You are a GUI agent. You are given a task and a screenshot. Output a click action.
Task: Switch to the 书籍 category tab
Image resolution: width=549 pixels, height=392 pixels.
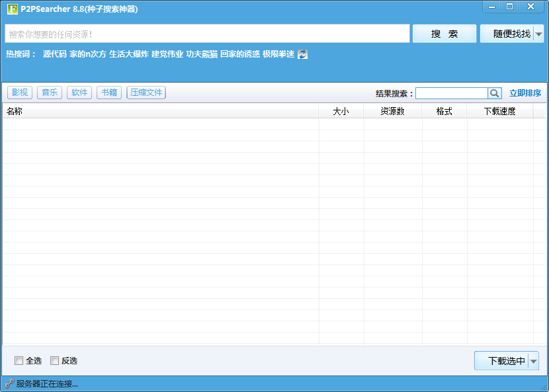pyautogui.click(x=108, y=93)
